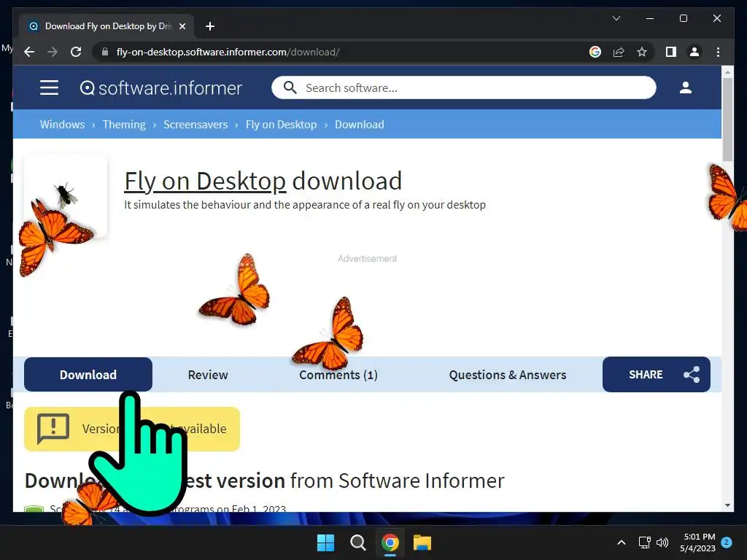The image size is (747, 560).
Task: Click the warning speech-bubble icon in yellow notice
Action: click(x=53, y=428)
